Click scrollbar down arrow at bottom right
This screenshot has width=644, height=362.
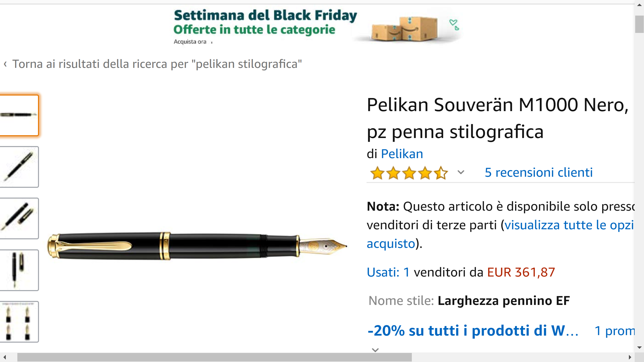click(x=639, y=348)
